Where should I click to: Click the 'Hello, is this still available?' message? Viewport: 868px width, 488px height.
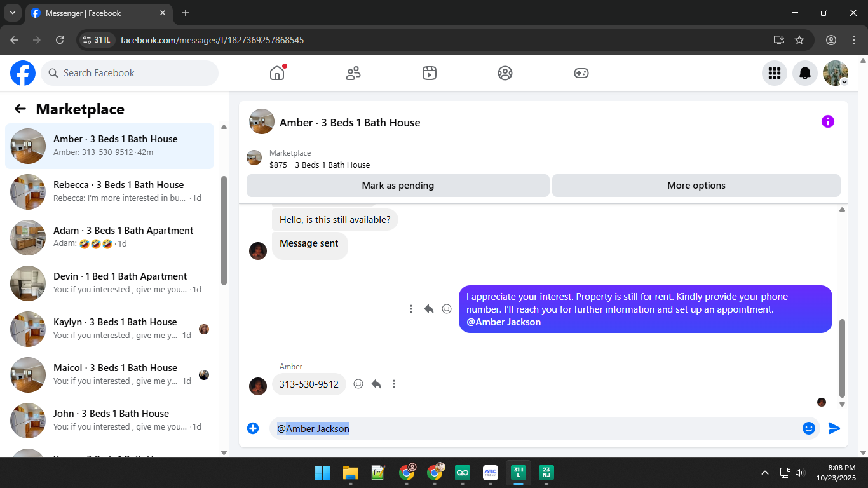[335, 220]
